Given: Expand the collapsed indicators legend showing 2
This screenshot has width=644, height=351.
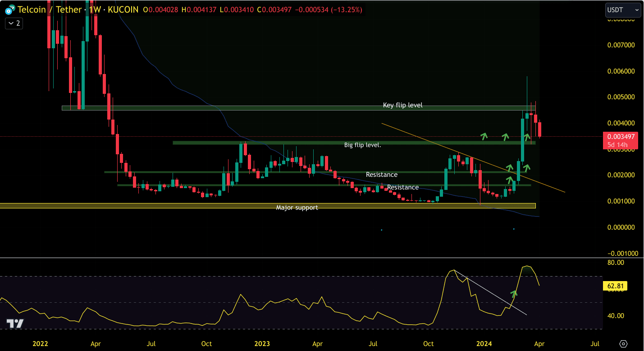Looking at the screenshot, I should (x=14, y=23).
